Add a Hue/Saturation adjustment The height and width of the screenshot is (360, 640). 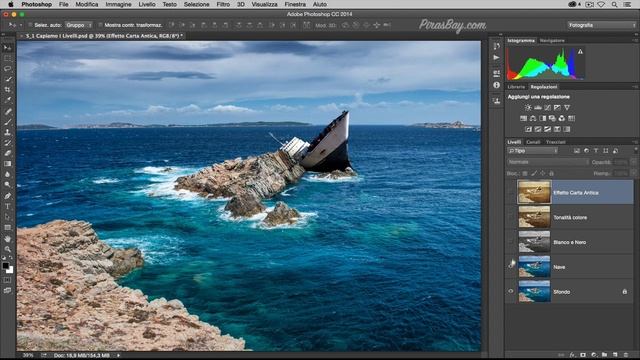point(523,118)
